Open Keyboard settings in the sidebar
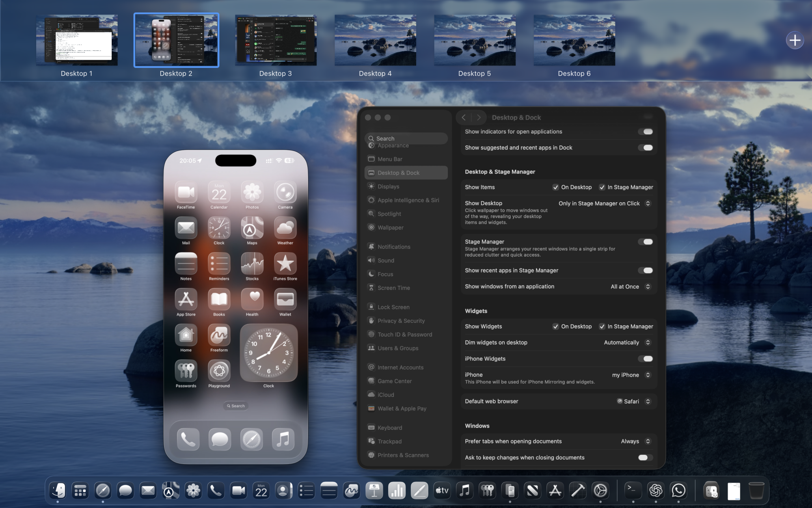 coord(406,428)
